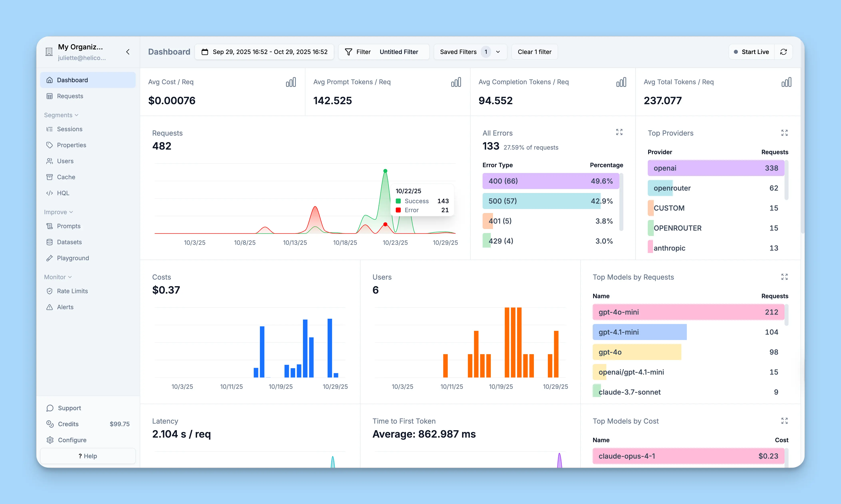Select the purple openai provider bar
Screen dimensions: 841x504
tap(716, 168)
